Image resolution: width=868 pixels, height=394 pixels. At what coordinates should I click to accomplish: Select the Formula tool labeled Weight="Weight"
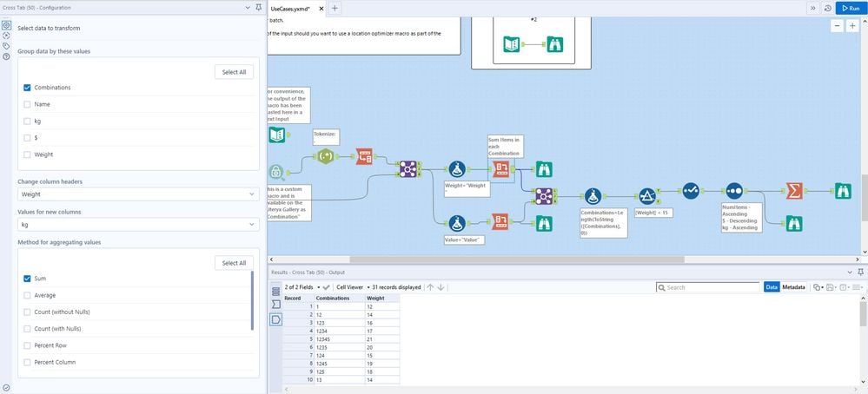(456, 169)
